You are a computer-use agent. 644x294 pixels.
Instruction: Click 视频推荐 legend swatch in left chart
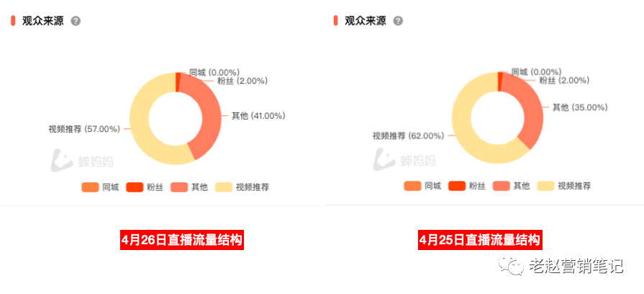[x=223, y=187]
